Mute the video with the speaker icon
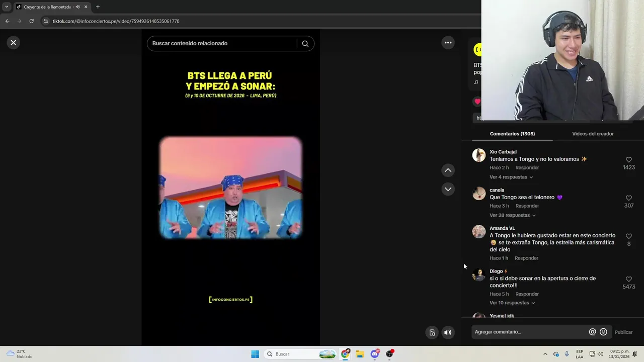The image size is (644, 362). pos(447,332)
